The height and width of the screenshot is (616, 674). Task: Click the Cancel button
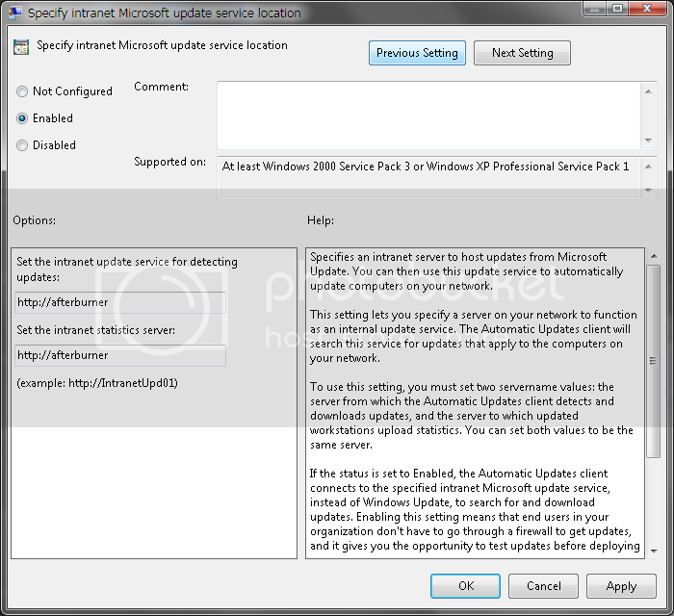543,586
